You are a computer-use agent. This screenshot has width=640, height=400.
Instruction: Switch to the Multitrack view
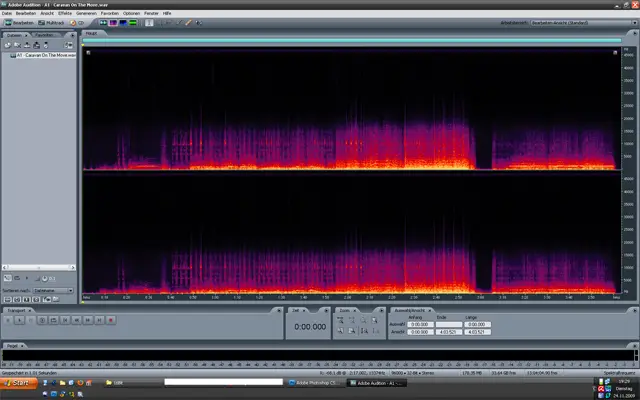[x=51, y=23]
